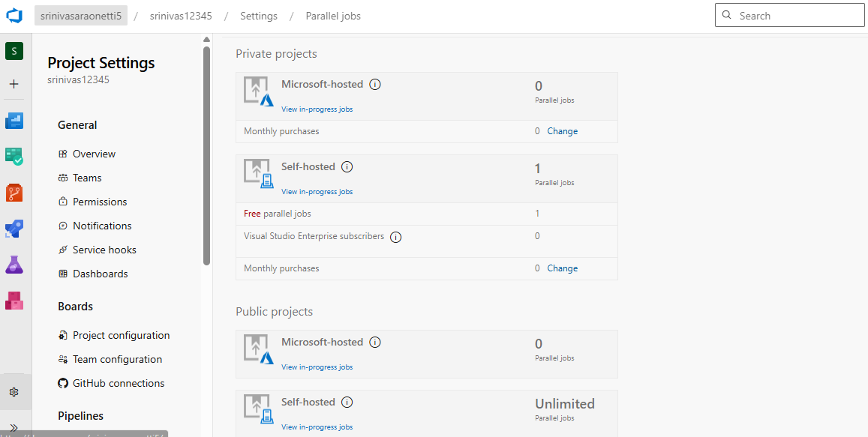868x437 pixels.
Task: Open Overview dashboard icon in left rail
Action: 14,120
